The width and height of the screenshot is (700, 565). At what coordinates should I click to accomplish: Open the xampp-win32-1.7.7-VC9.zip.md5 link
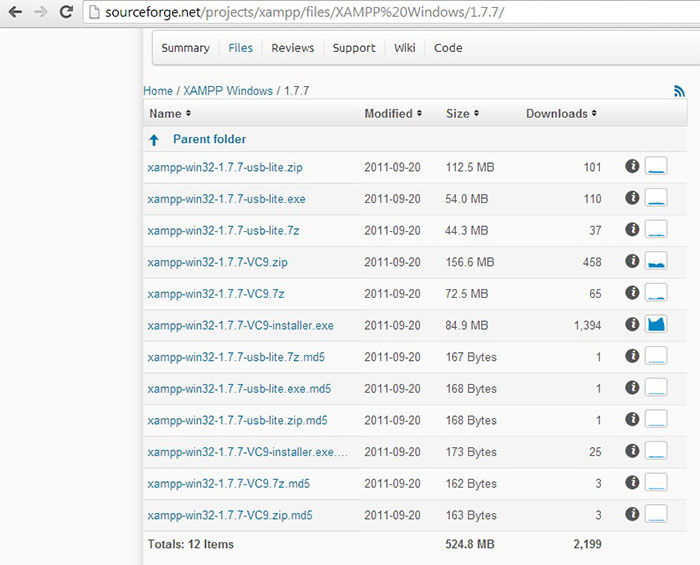(x=229, y=516)
